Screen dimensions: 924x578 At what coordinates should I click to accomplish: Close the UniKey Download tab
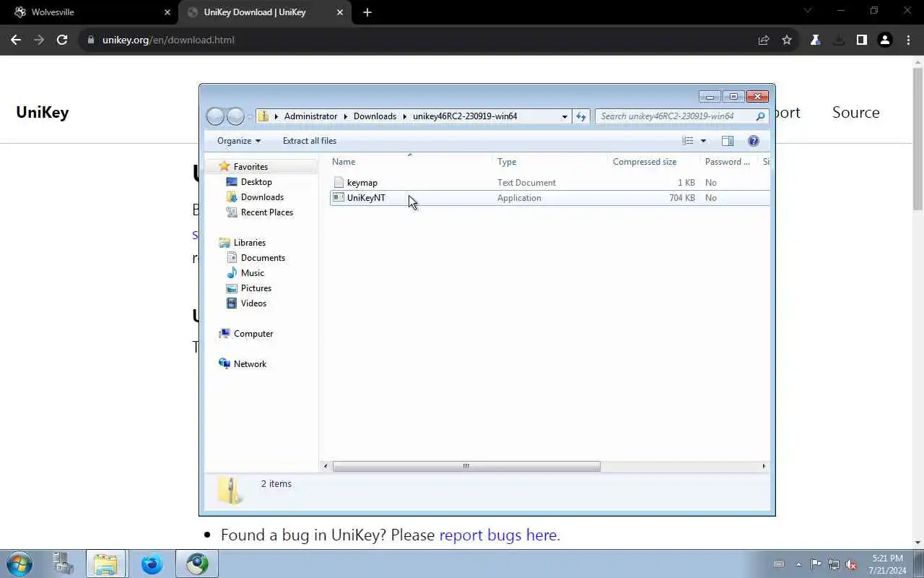click(340, 12)
